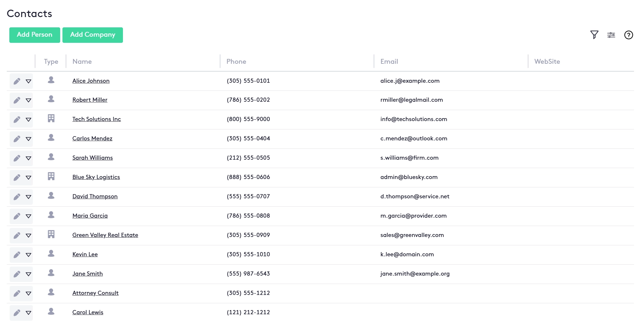
Task: Expand dropdown arrow for Robert Miller row
Action: [x=28, y=100]
